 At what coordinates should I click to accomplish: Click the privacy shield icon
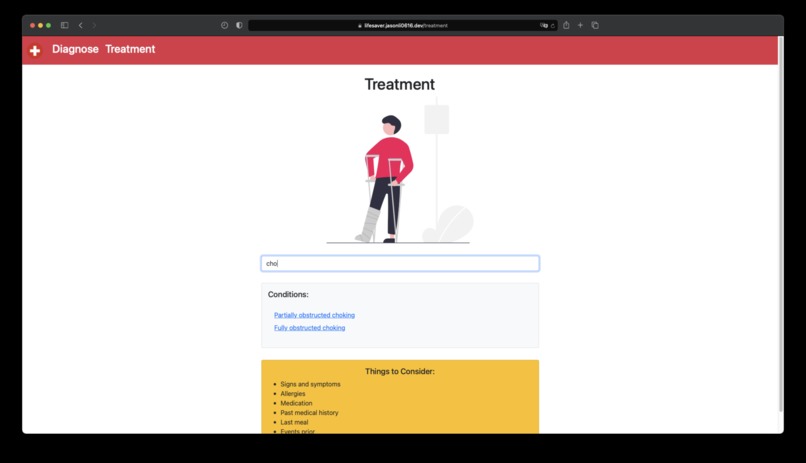[x=239, y=25]
